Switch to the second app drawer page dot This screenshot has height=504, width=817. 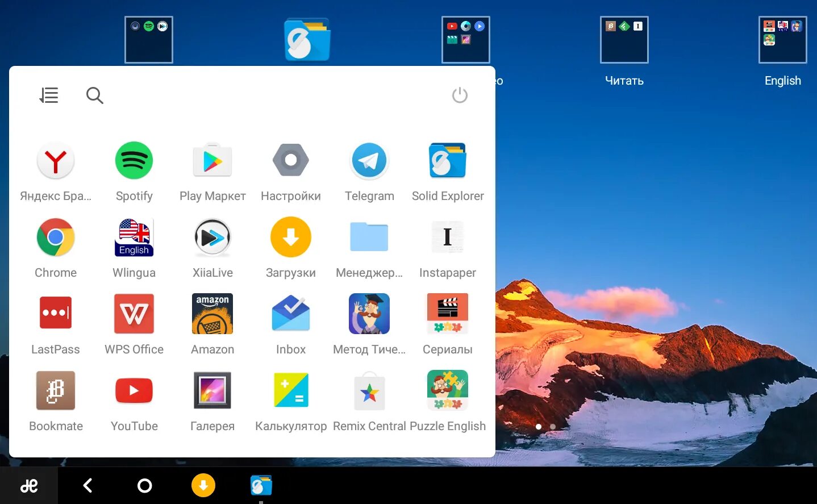pyautogui.click(x=553, y=426)
